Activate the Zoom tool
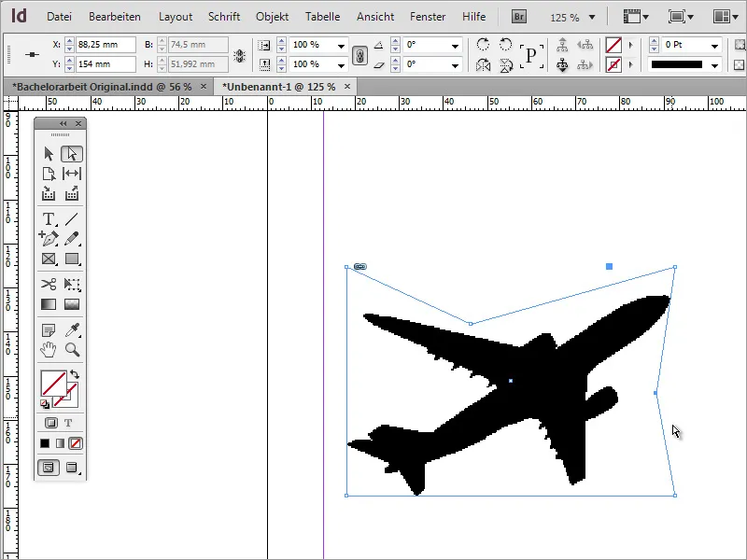Screen dimensions: 747x560 [x=72, y=349]
